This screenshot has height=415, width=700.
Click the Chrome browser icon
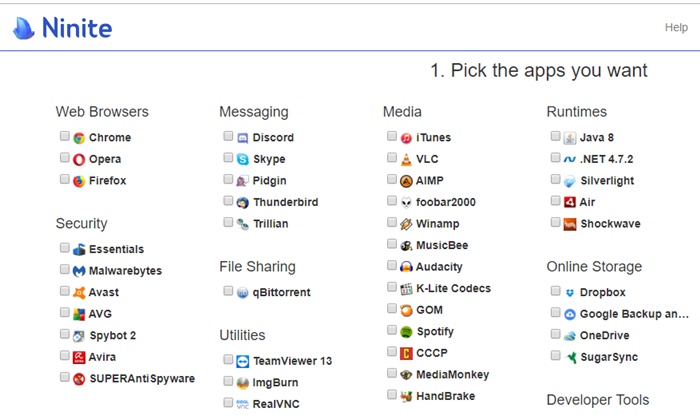click(x=79, y=138)
